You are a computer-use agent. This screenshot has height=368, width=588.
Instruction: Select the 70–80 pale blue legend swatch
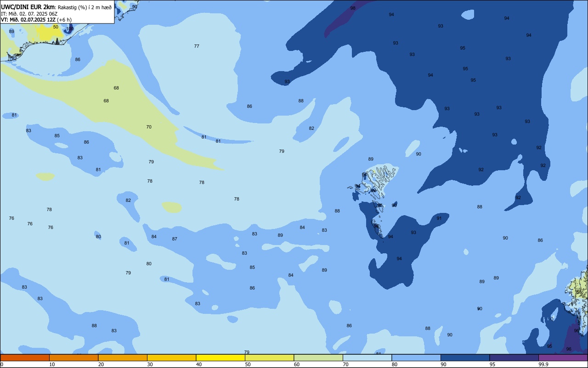click(367, 357)
